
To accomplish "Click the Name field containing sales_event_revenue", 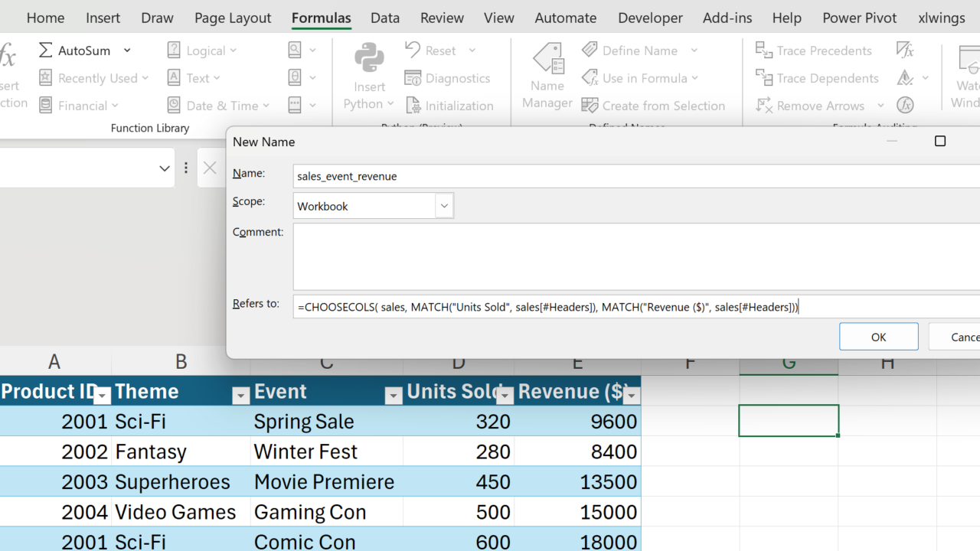I will (x=635, y=176).
